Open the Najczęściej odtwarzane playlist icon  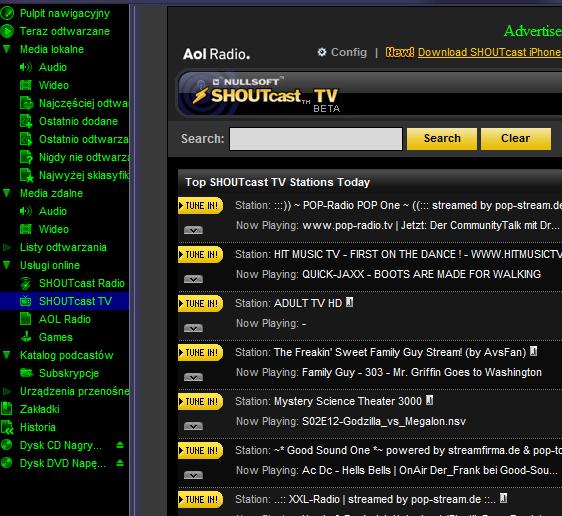(x=26, y=103)
